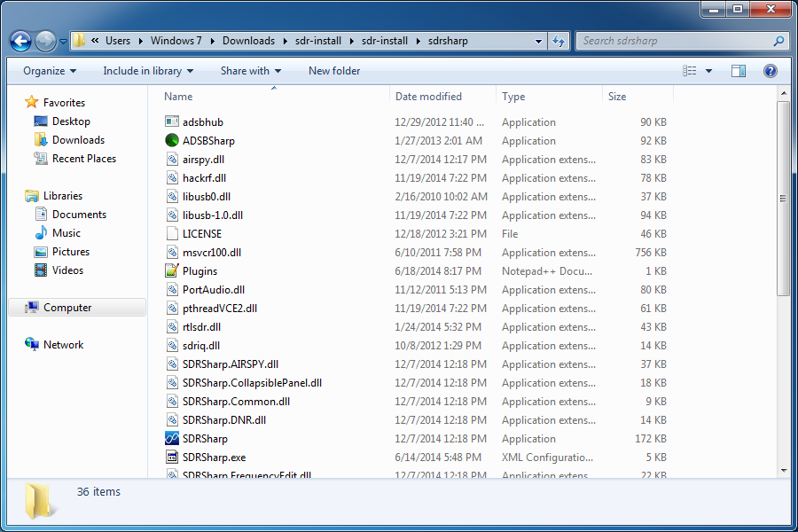Open Downloads in Favorites
Screen dimensions: 798x532
[78, 140]
